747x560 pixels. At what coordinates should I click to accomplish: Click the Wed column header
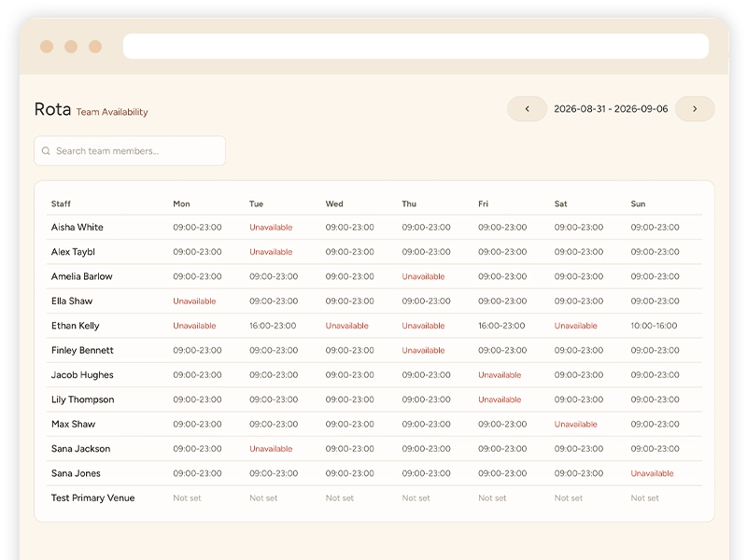point(334,203)
